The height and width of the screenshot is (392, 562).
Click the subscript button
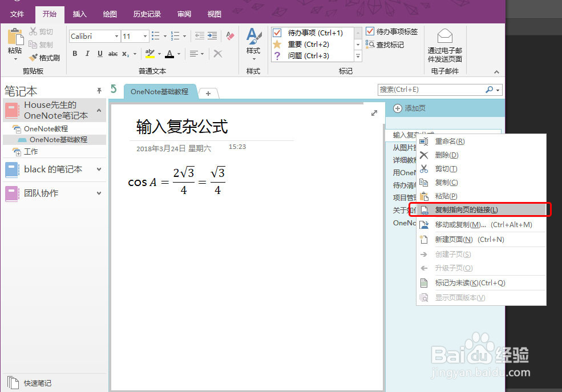(x=125, y=54)
